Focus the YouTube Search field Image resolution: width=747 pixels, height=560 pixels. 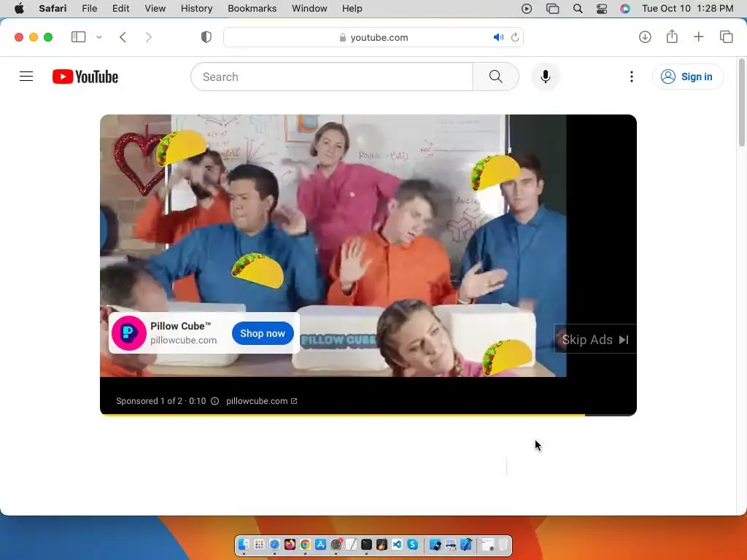pos(332,77)
